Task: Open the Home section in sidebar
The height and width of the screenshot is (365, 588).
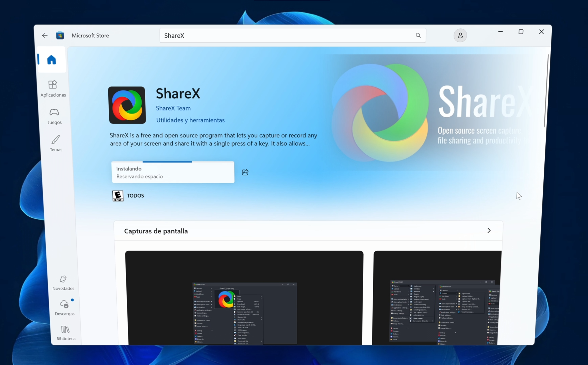Action: tap(51, 60)
